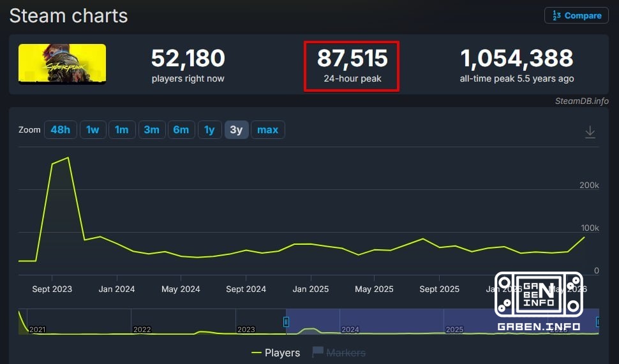Viewport: 619px width, 364px height.
Task: Click the right navigator range handle
Action: point(598,322)
